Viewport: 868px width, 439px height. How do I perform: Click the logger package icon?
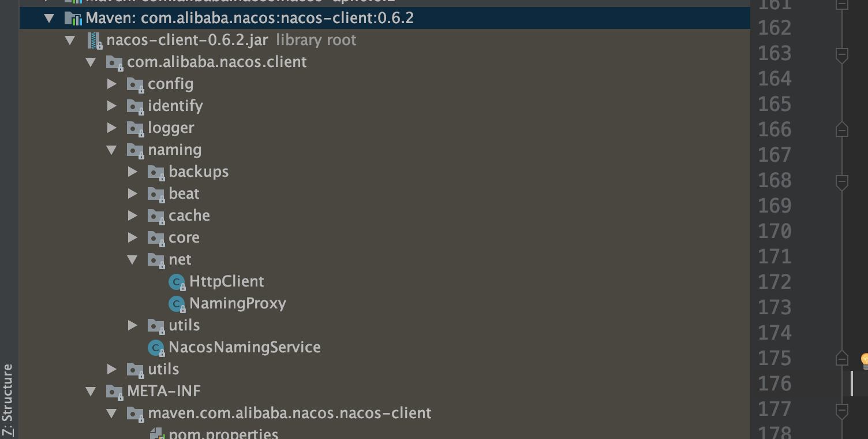tap(134, 128)
